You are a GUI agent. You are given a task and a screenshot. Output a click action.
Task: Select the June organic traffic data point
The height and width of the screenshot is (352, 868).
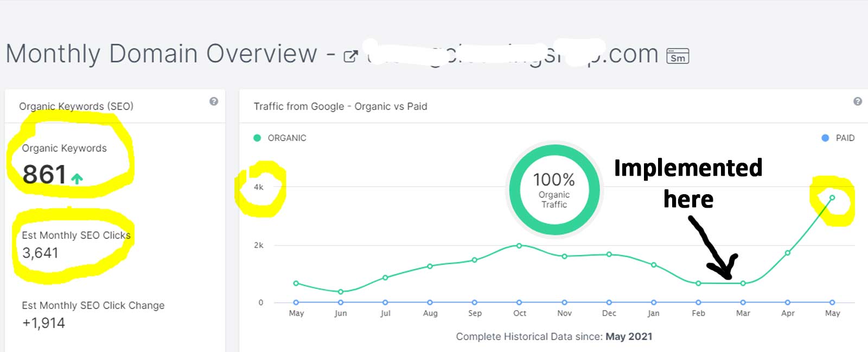(341, 292)
